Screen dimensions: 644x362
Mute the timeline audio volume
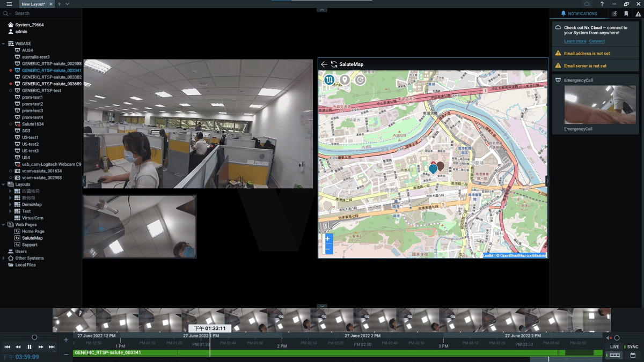[608, 338]
